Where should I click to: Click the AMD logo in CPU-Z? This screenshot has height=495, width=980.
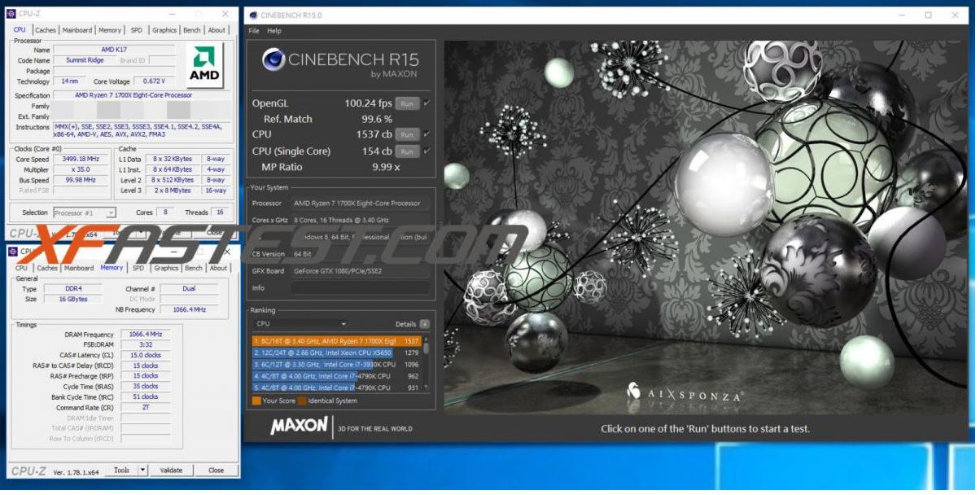(x=205, y=67)
